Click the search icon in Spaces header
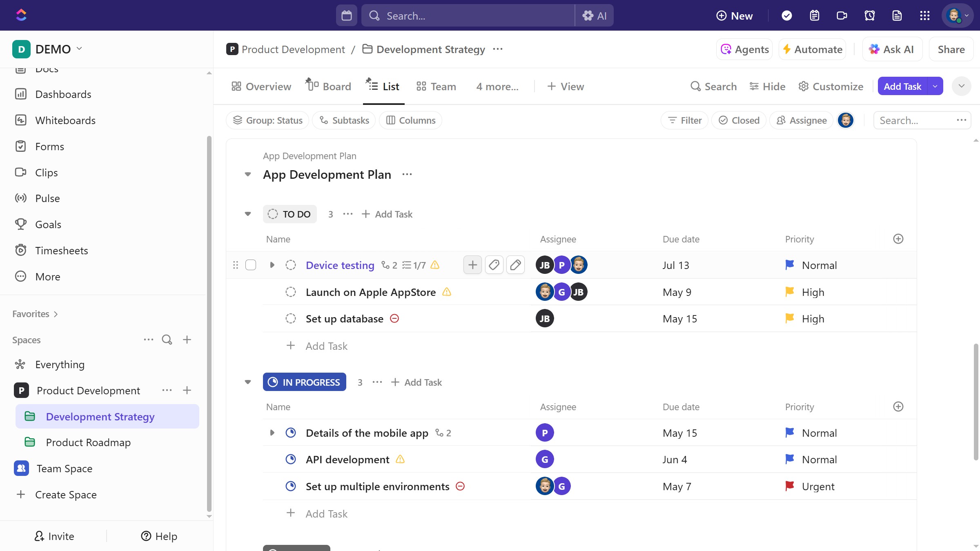The height and width of the screenshot is (551, 980). point(167,340)
